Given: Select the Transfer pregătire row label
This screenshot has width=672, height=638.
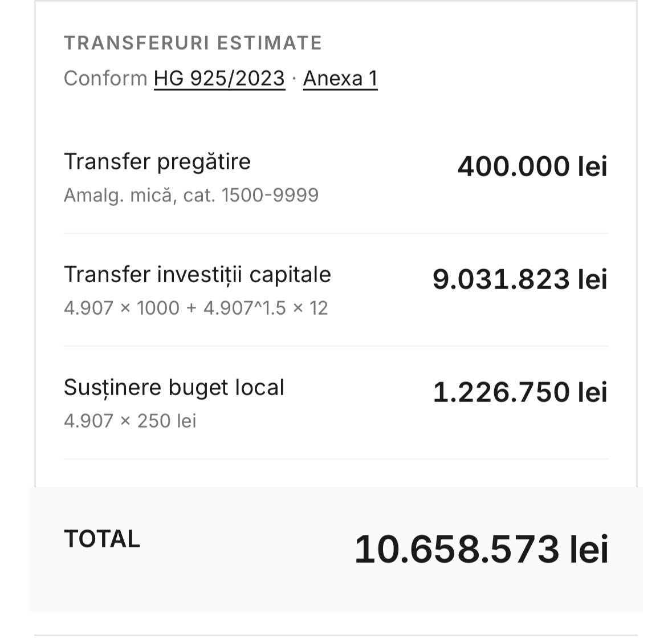Looking at the screenshot, I should point(157,161).
